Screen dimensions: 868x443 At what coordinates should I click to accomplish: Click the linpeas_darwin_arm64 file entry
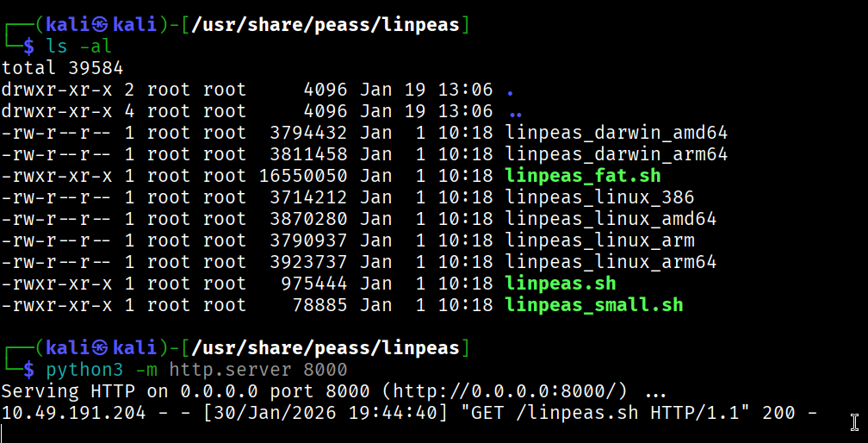coord(617,154)
